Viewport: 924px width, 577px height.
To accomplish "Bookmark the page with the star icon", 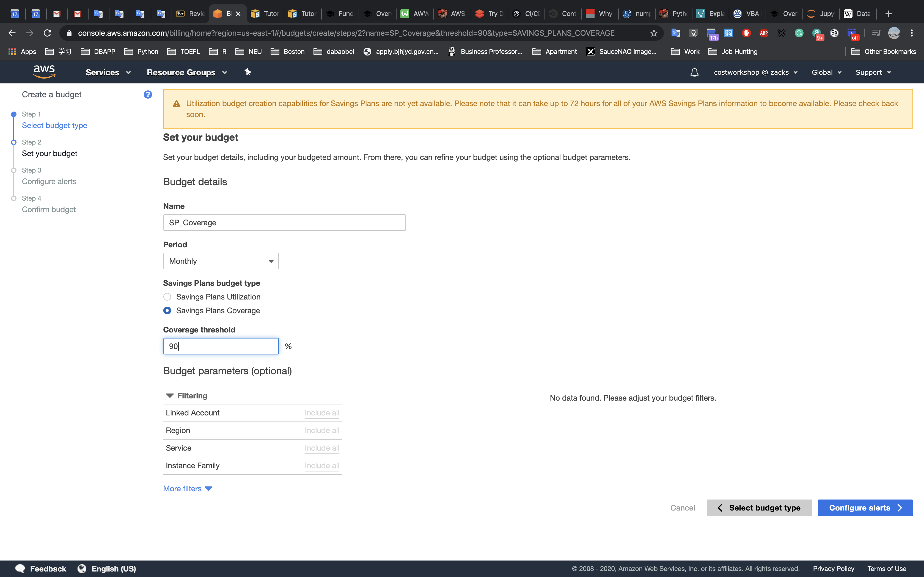I will pos(654,33).
